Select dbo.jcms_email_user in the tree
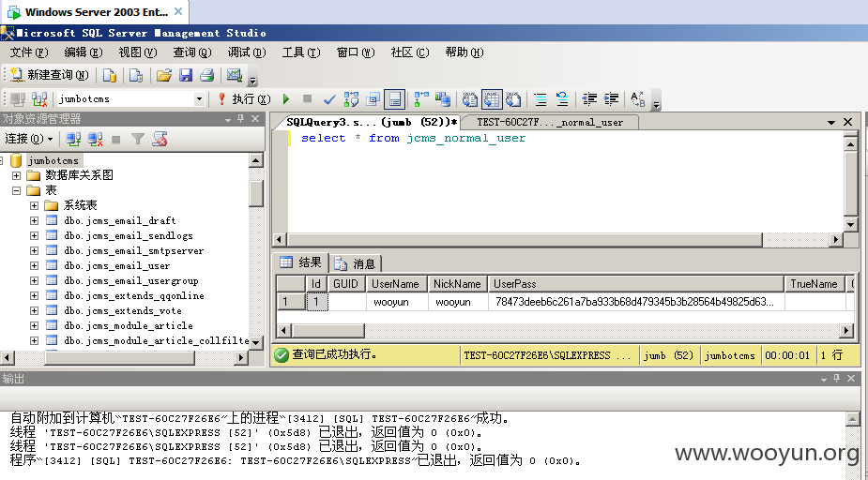The width and height of the screenshot is (868, 480). [x=116, y=266]
